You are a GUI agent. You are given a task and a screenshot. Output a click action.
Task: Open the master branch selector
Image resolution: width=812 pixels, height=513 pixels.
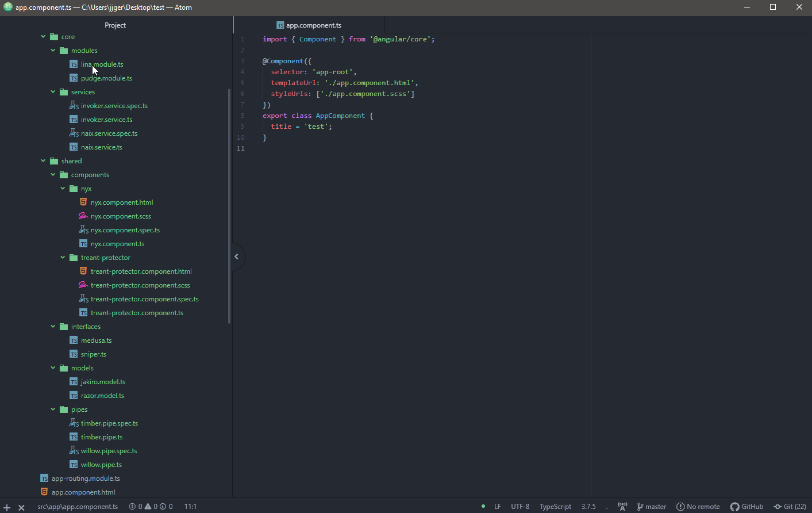(x=652, y=507)
